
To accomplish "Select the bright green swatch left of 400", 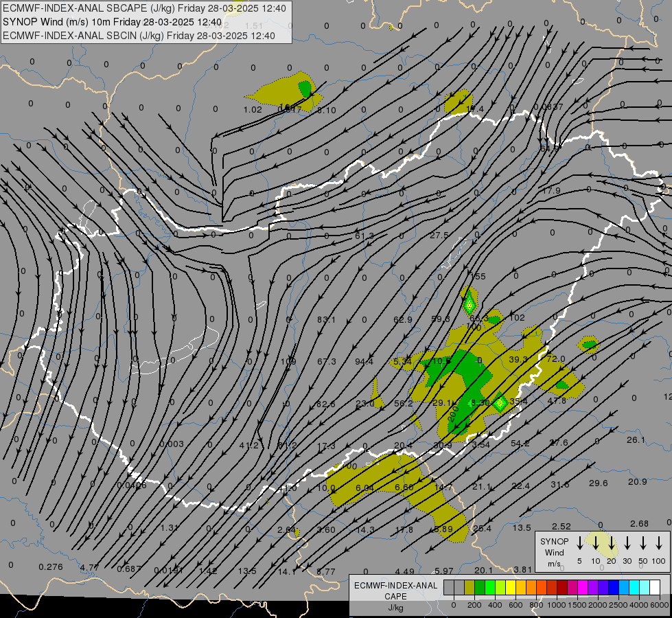I will click(490, 588).
